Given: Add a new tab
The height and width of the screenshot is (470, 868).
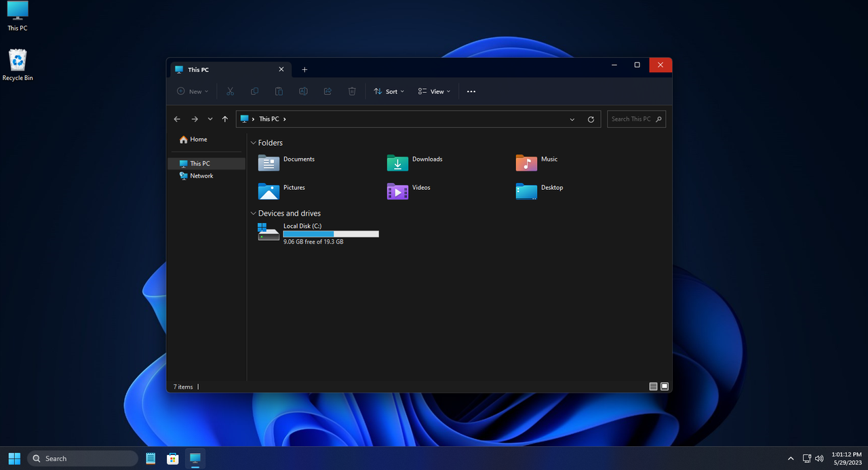Looking at the screenshot, I should [304, 70].
